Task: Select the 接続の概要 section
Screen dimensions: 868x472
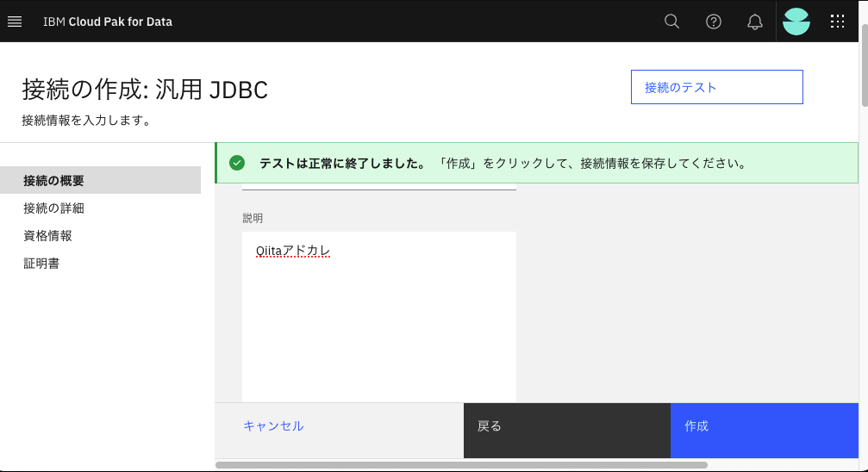Action: pyautogui.click(x=100, y=180)
